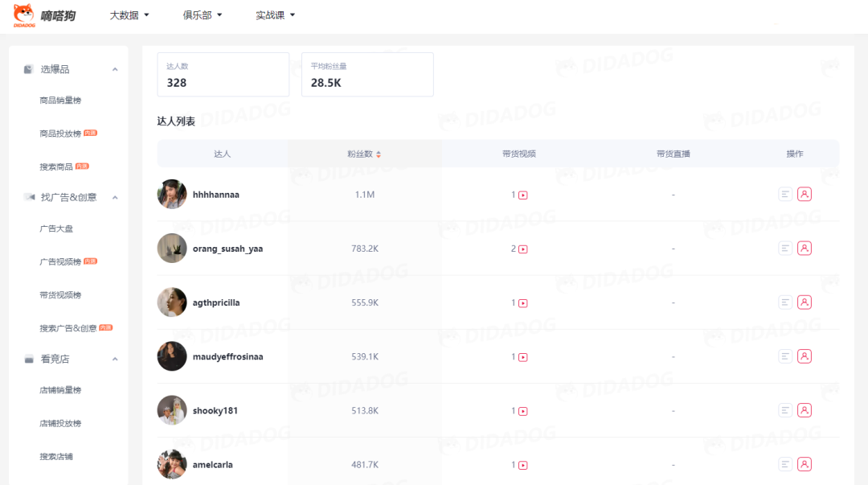Open 搜索广告&创意 page

pyautogui.click(x=68, y=328)
